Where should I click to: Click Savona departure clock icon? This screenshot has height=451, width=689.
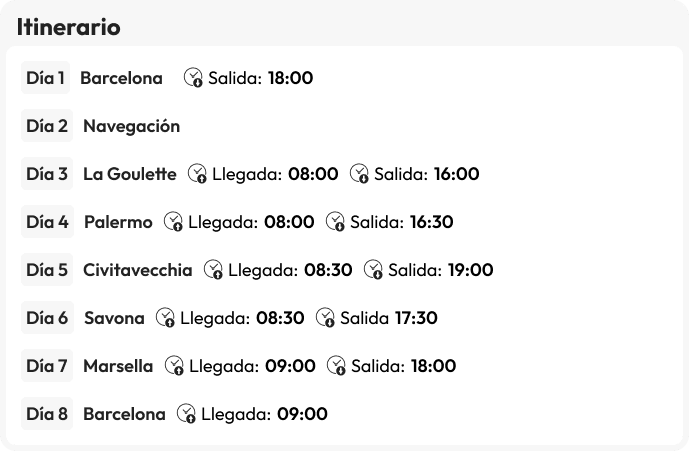pos(326,318)
